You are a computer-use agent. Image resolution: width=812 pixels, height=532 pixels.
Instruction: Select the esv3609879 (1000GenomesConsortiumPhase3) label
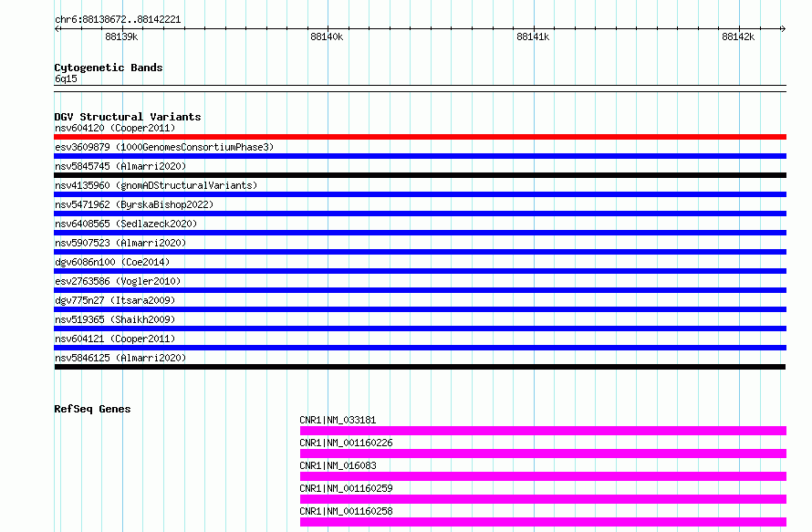pyautogui.click(x=164, y=147)
